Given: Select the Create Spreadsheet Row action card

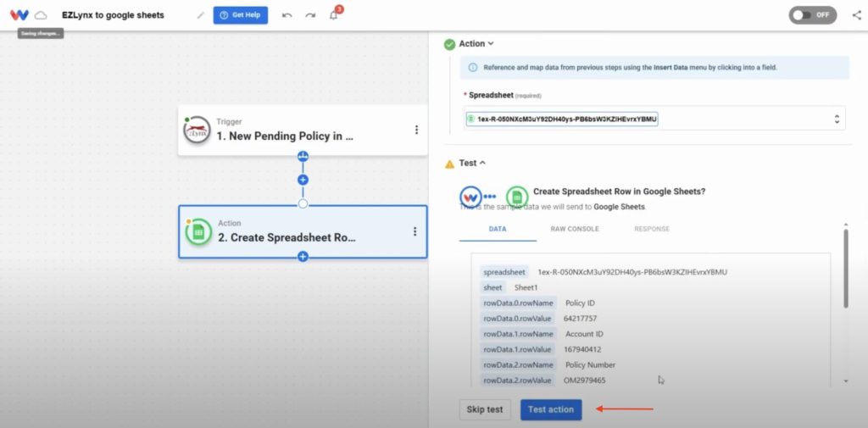Looking at the screenshot, I should coord(303,232).
